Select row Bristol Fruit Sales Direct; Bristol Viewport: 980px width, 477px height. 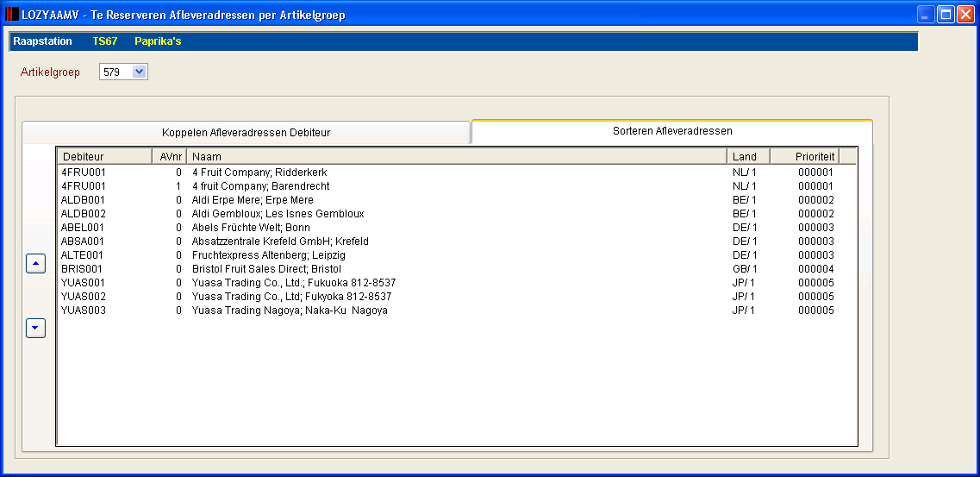point(456,269)
